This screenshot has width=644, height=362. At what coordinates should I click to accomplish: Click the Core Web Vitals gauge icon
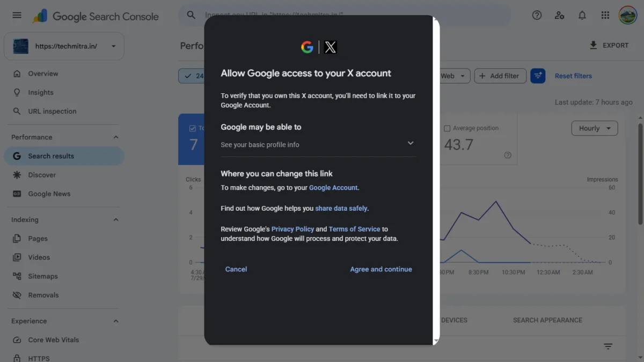pyautogui.click(x=17, y=340)
